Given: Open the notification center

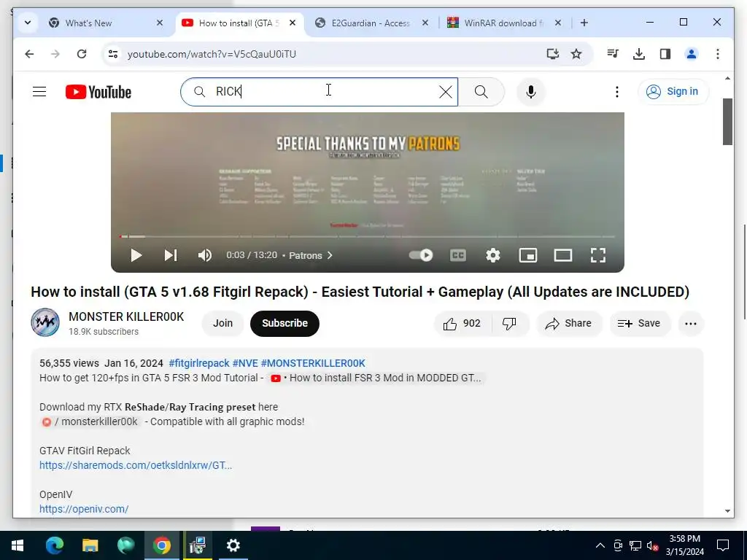Looking at the screenshot, I should (x=723, y=545).
